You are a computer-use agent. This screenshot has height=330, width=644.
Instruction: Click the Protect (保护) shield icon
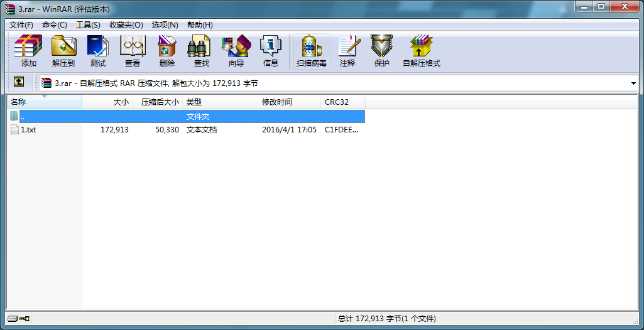[x=381, y=51]
